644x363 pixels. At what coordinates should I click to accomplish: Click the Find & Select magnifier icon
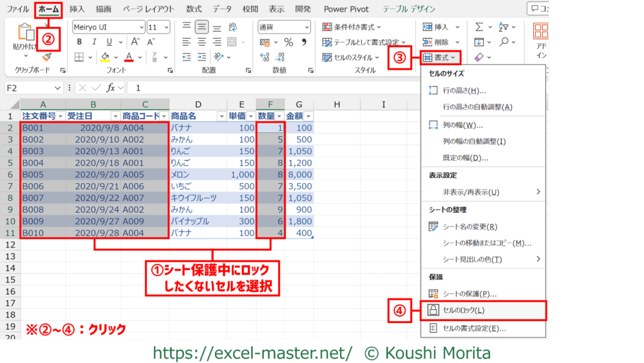(x=504, y=42)
